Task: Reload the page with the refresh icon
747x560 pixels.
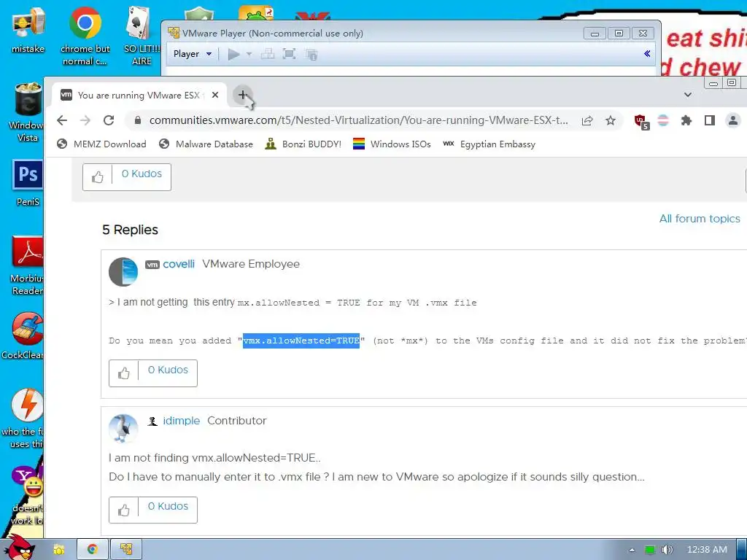Action: pos(109,120)
